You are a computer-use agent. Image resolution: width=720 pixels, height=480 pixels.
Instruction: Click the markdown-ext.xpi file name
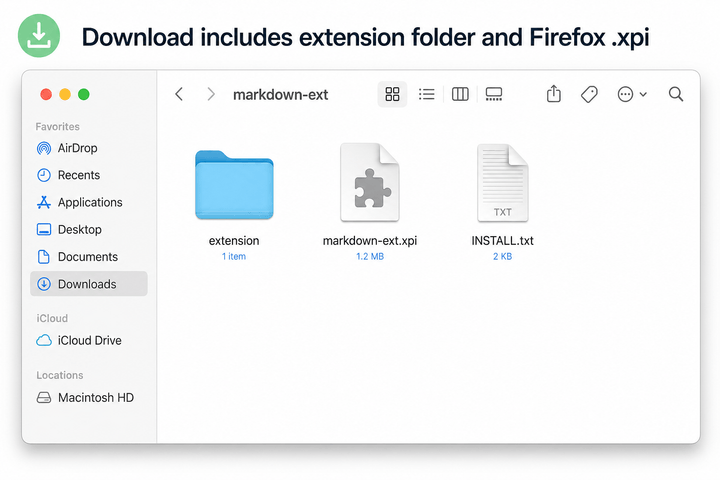tap(370, 241)
